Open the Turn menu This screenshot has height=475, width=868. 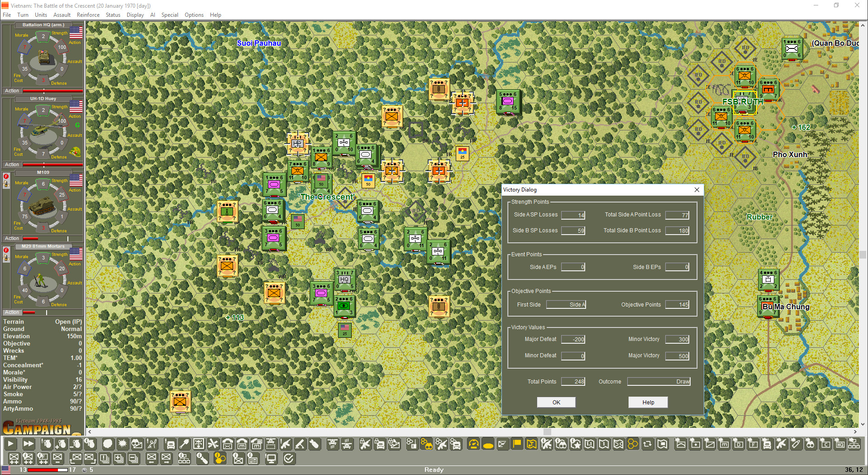click(23, 15)
